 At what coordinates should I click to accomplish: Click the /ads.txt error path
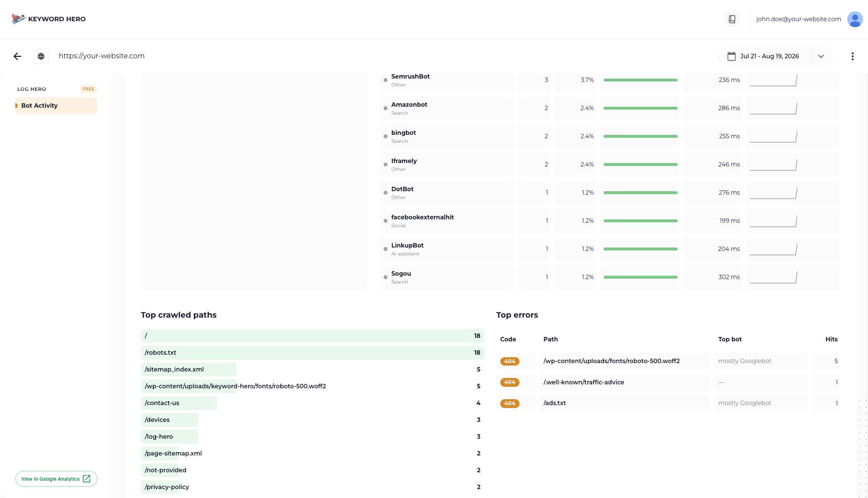555,403
